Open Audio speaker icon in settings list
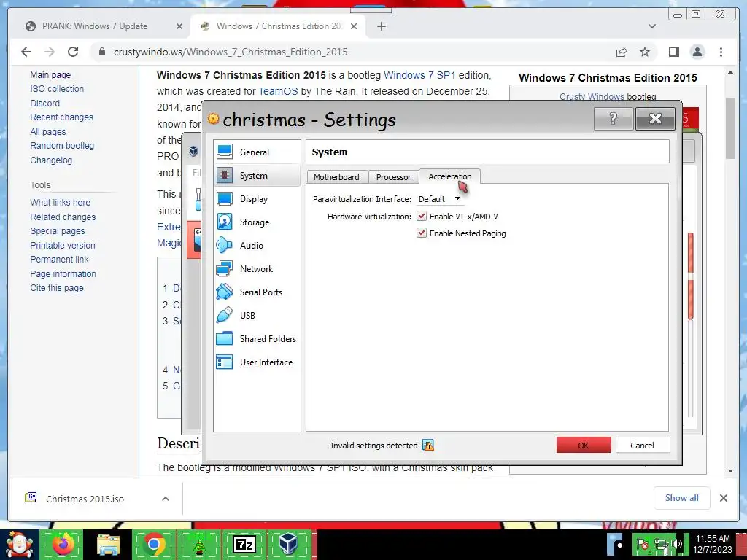 [x=225, y=245]
